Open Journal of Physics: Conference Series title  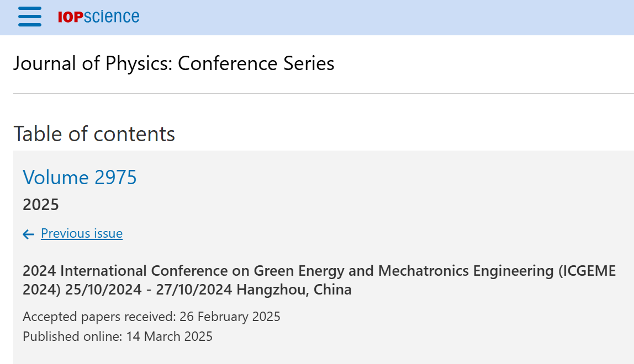[174, 63]
